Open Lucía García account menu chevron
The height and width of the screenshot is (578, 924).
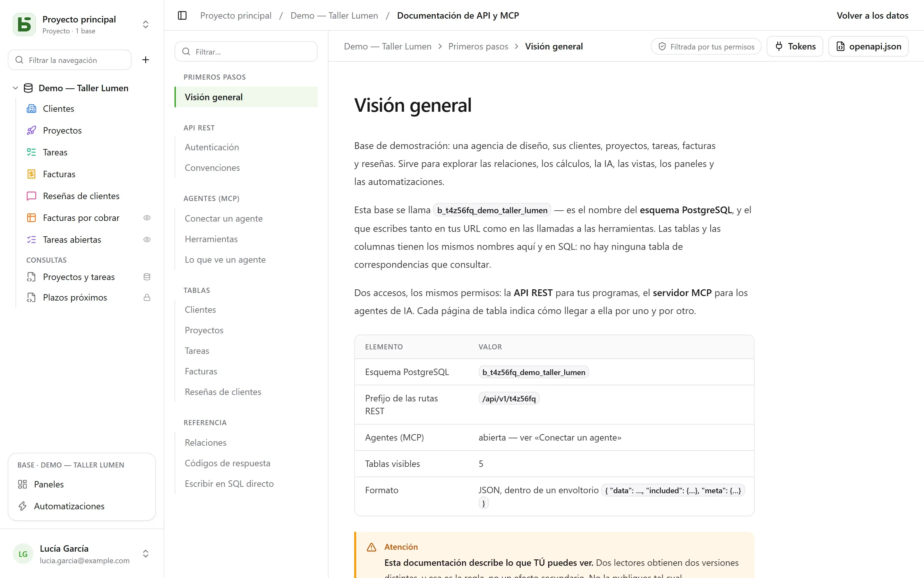click(x=145, y=554)
